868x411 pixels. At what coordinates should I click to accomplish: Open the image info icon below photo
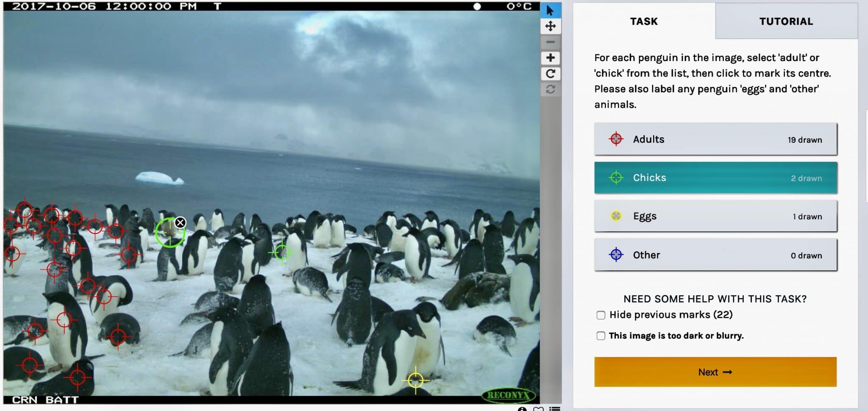522,409
